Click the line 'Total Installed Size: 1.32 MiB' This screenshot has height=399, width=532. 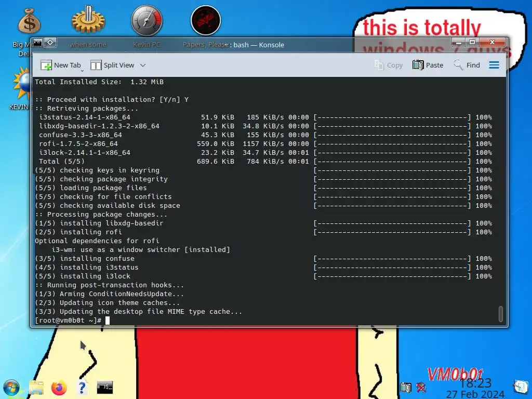click(99, 82)
